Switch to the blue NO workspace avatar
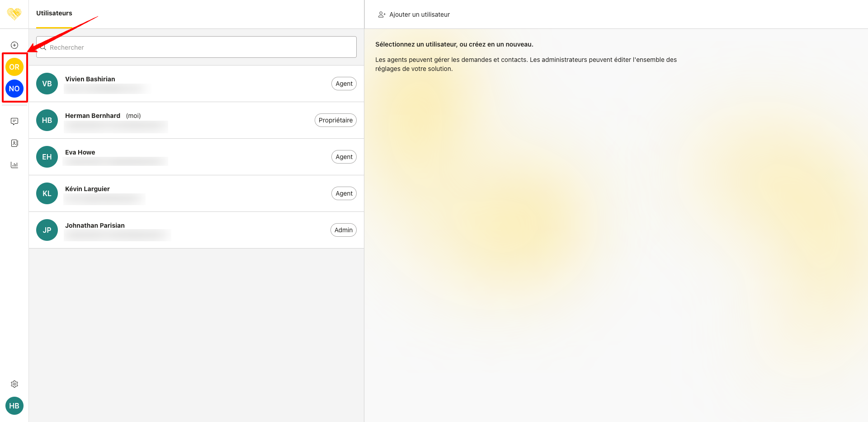 pyautogui.click(x=14, y=89)
